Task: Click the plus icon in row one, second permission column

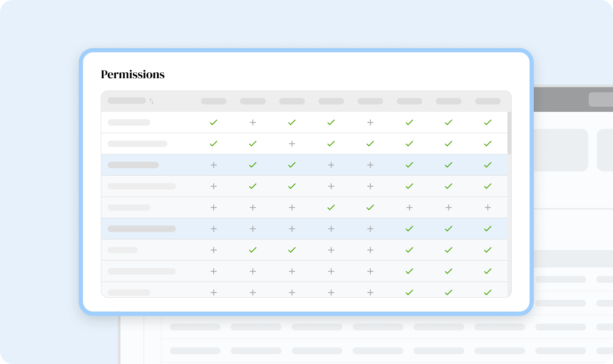Action: pos(253,122)
